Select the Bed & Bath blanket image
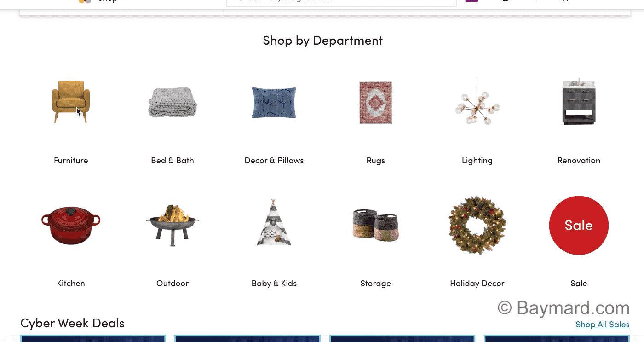 [172, 102]
